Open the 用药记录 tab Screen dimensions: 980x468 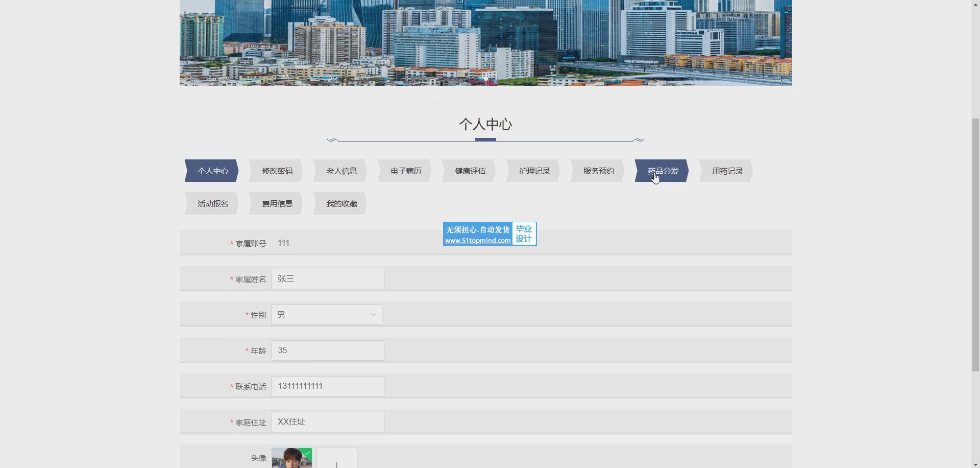pos(727,171)
